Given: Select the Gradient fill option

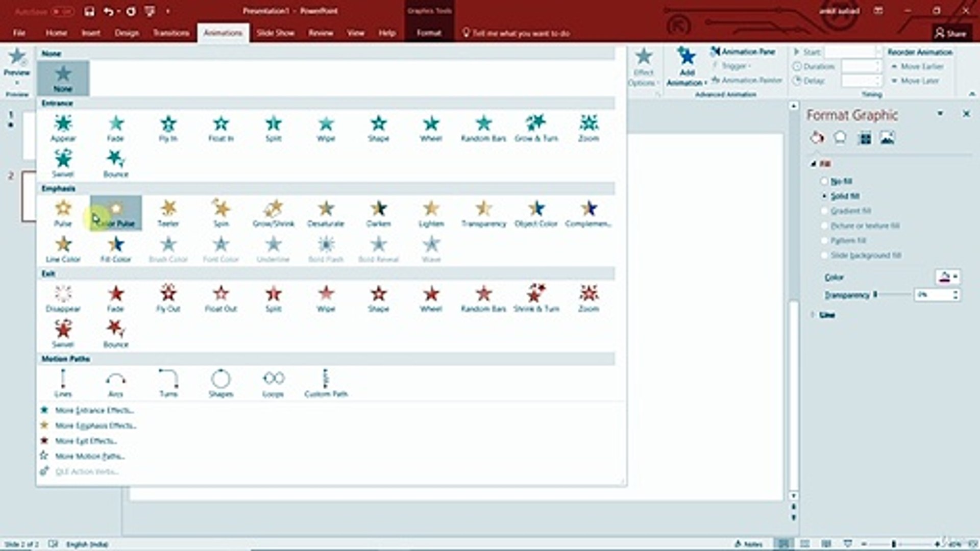Looking at the screenshot, I should [845, 211].
